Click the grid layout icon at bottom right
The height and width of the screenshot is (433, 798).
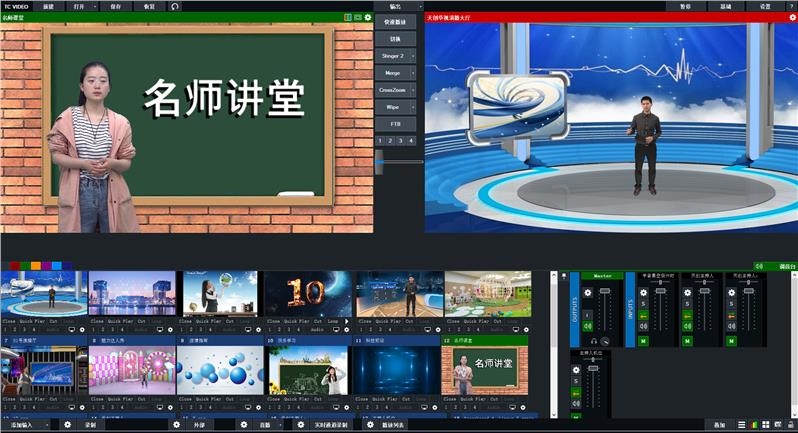click(765, 425)
